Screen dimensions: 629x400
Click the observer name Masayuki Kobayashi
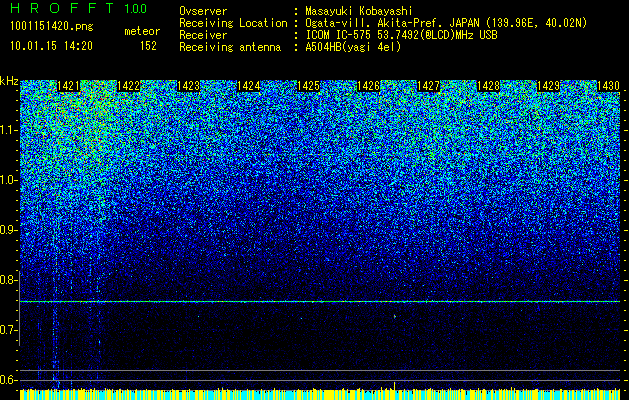tap(359, 12)
